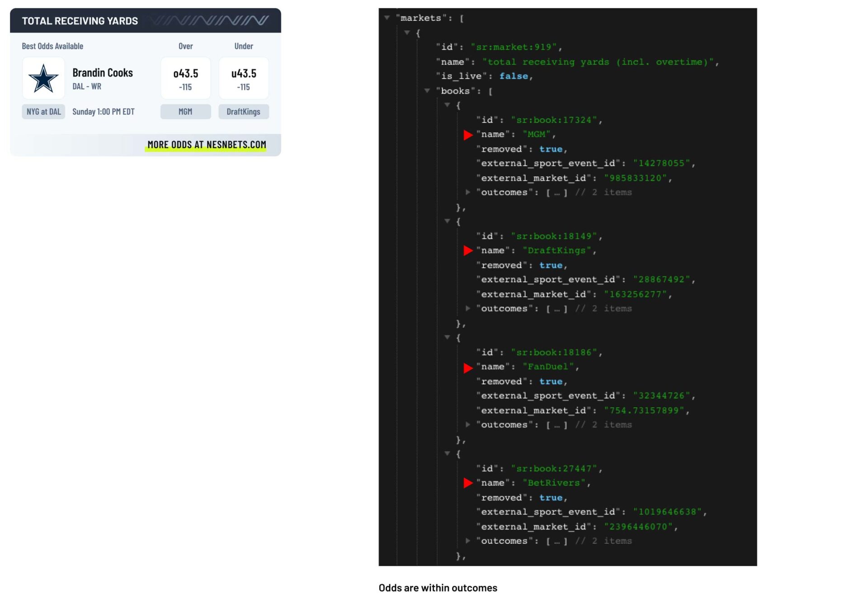The height and width of the screenshot is (603, 868).
Task: Click the red arrow beside BetRivers name
Action: [468, 483]
